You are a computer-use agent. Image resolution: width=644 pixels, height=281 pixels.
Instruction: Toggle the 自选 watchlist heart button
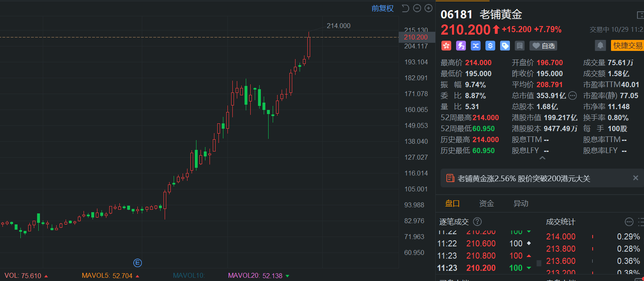tap(543, 46)
